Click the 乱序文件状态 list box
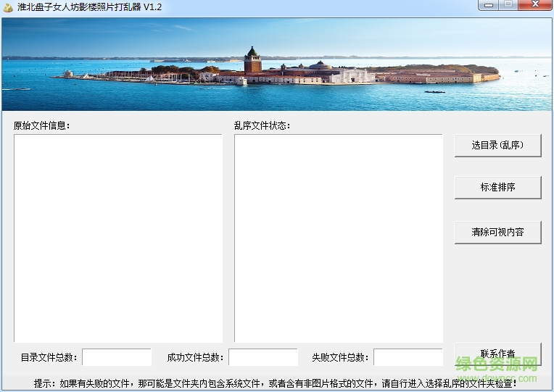The width and height of the screenshot is (554, 392). pos(338,238)
